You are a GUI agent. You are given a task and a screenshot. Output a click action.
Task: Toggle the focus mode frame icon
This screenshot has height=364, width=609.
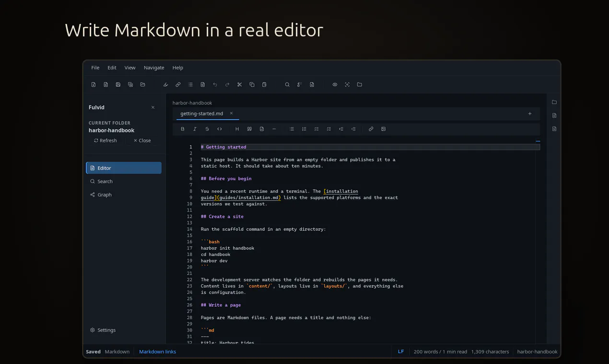coord(347,85)
